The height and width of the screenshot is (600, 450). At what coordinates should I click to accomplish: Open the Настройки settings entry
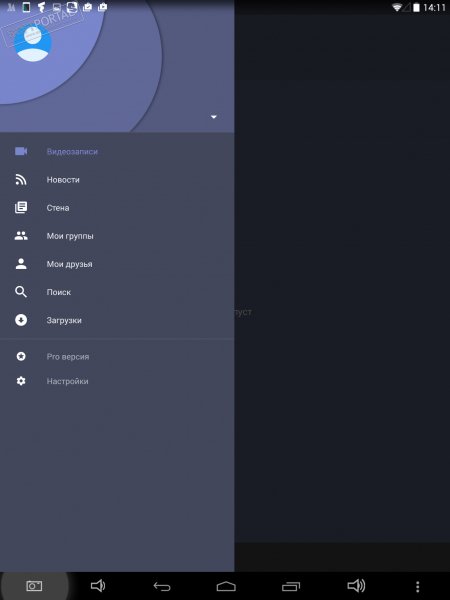point(117,381)
